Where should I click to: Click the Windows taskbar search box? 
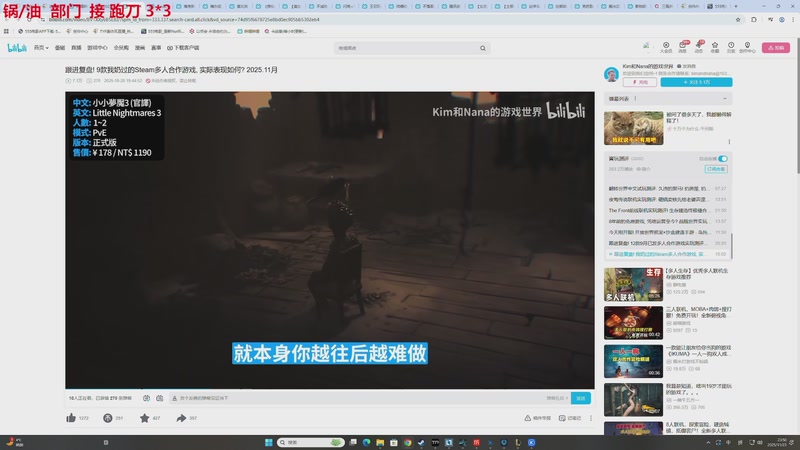[x=311, y=442]
